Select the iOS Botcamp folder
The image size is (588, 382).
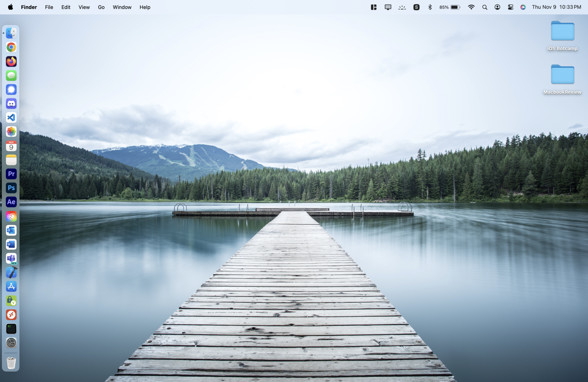point(562,32)
